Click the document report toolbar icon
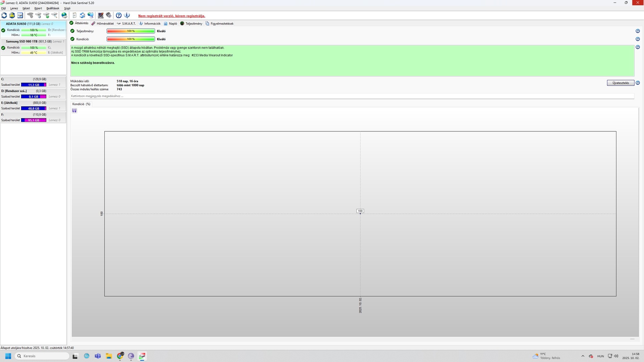 coord(74,15)
